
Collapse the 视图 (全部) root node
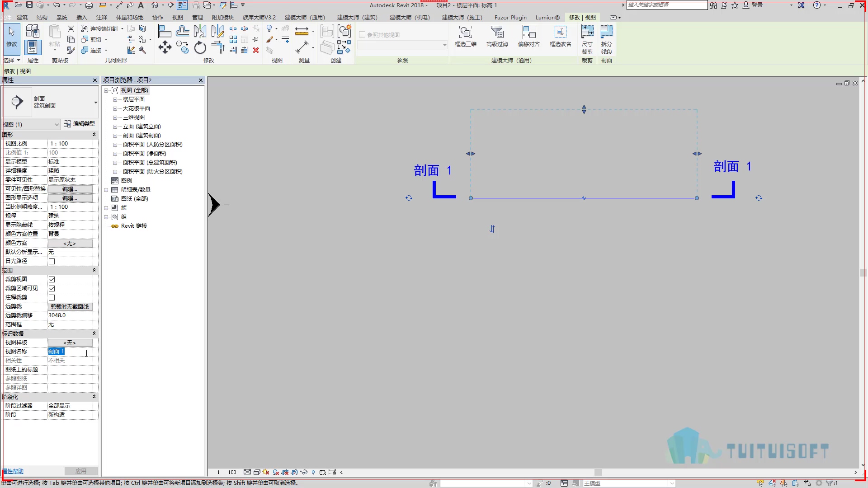click(x=106, y=90)
